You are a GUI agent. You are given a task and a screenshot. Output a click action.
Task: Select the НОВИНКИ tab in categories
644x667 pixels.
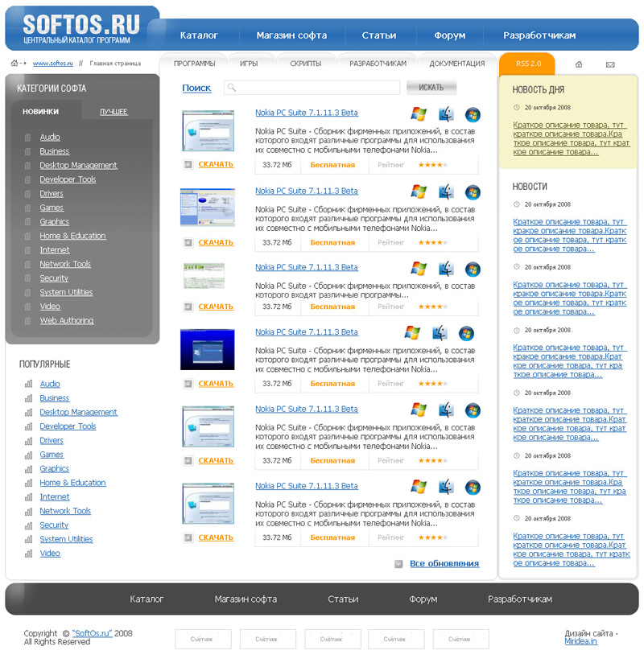(40, 112)
